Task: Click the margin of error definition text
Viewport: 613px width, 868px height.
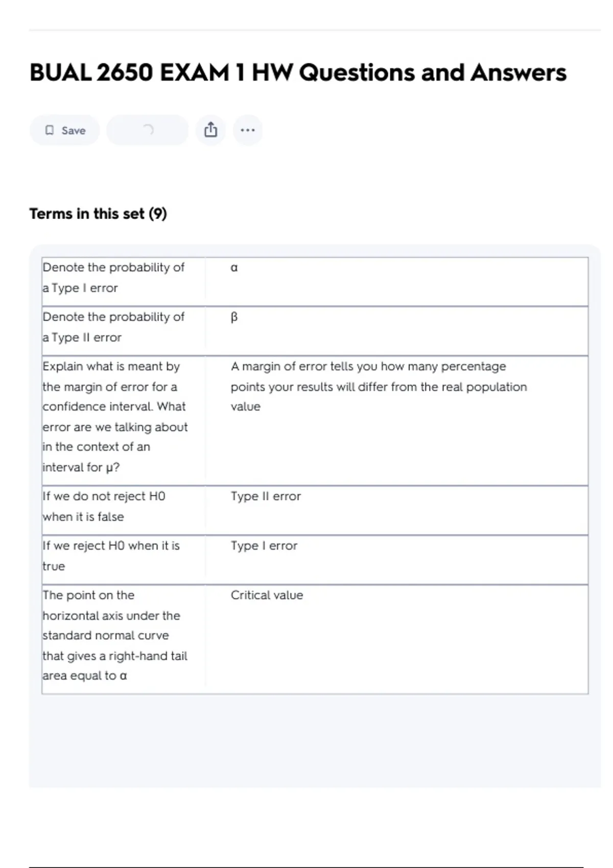Action: pyautogui.click(x=378, y=387)
